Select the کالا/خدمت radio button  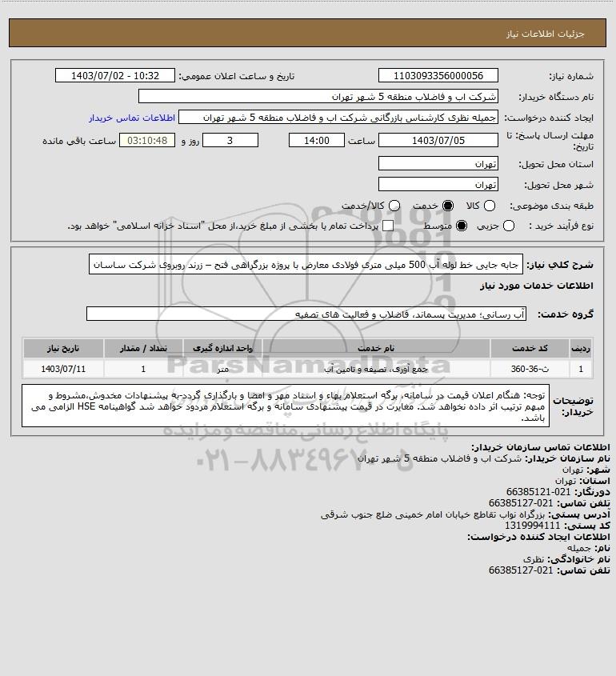point(394,206)
